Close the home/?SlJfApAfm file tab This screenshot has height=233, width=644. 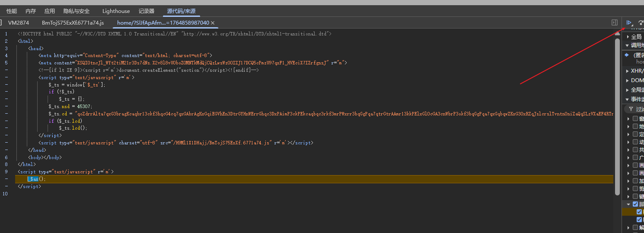point(213,23)
